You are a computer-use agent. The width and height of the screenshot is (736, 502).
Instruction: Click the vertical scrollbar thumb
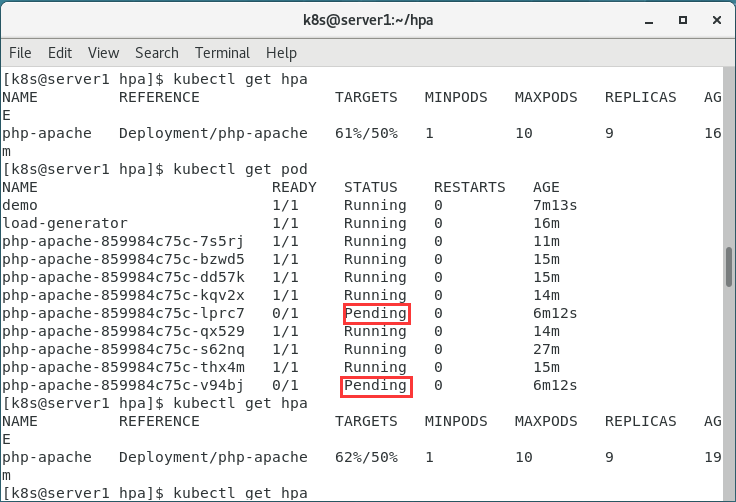(x=729, y=267)
